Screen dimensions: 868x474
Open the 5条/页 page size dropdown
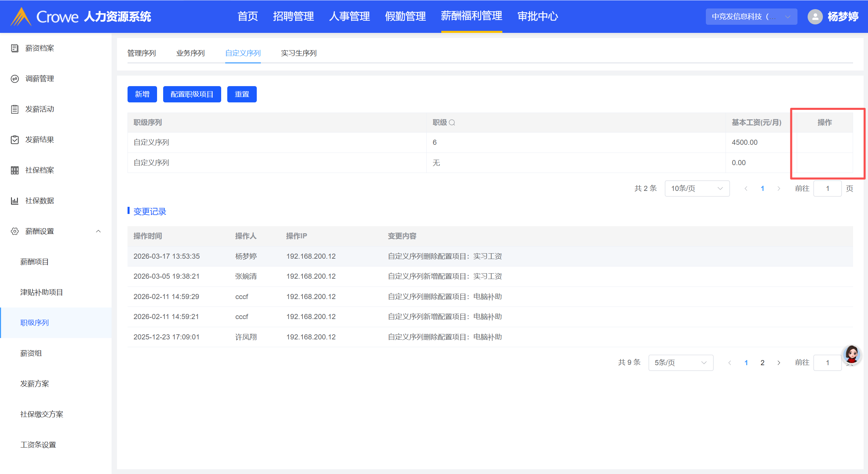click(680, 363)
